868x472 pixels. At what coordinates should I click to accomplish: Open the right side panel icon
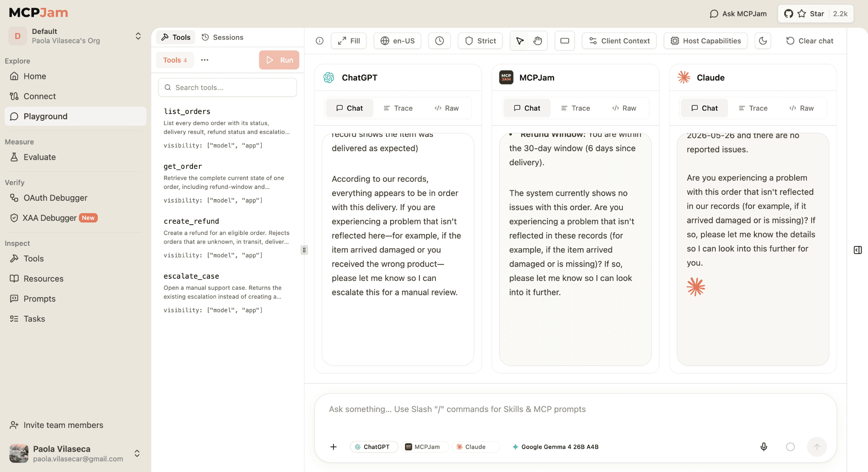857,250
